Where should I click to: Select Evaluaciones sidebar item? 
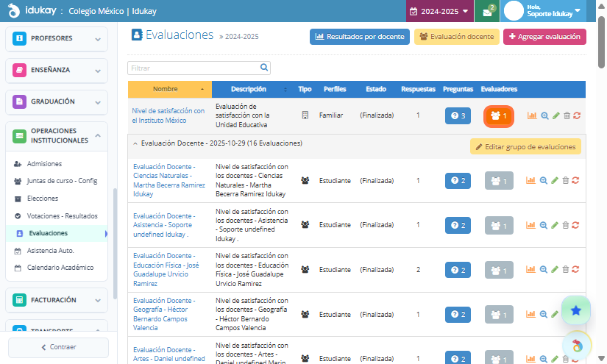coord(57,233)
